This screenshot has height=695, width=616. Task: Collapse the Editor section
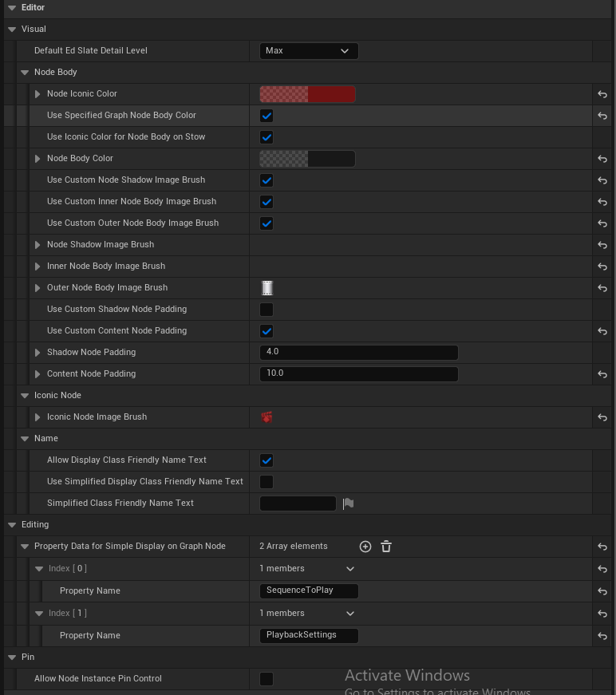click(12, 7)
